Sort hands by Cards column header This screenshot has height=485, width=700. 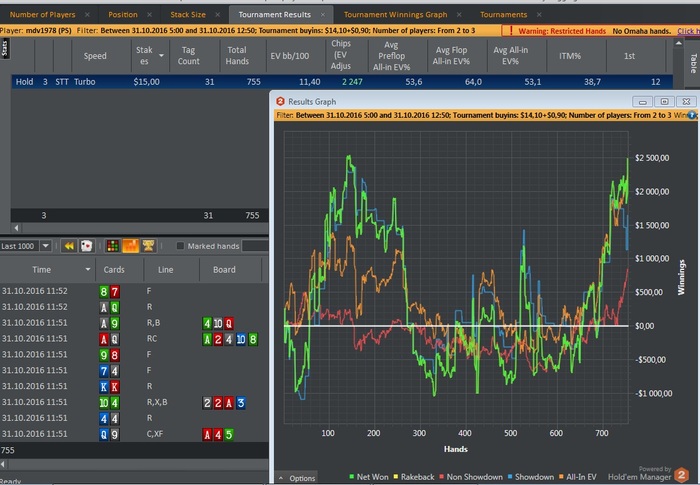pyautogui.click(x=114, y=269)
